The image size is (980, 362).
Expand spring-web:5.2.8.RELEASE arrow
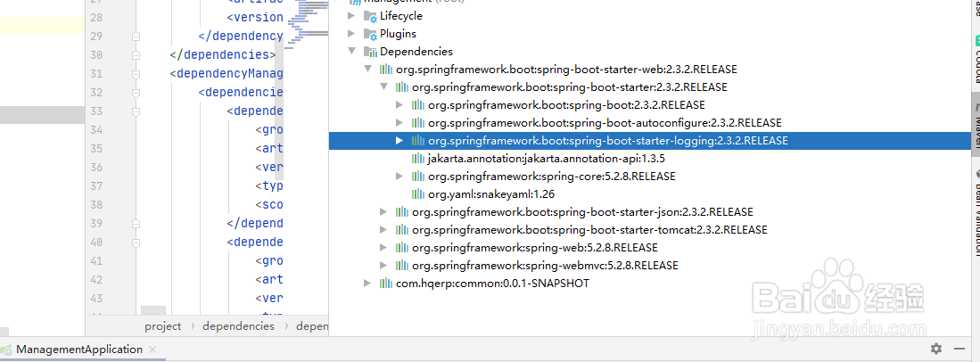(x=383, y=248)
